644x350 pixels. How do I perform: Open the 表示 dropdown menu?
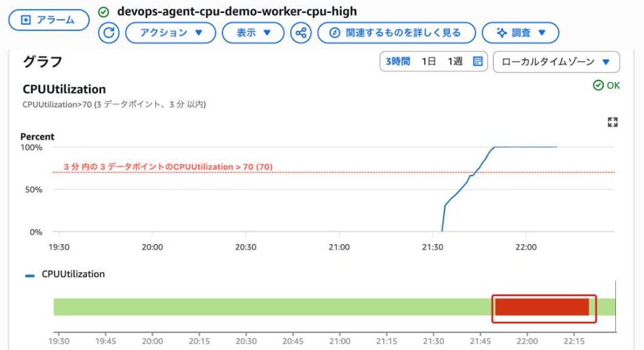coord(253,33)
